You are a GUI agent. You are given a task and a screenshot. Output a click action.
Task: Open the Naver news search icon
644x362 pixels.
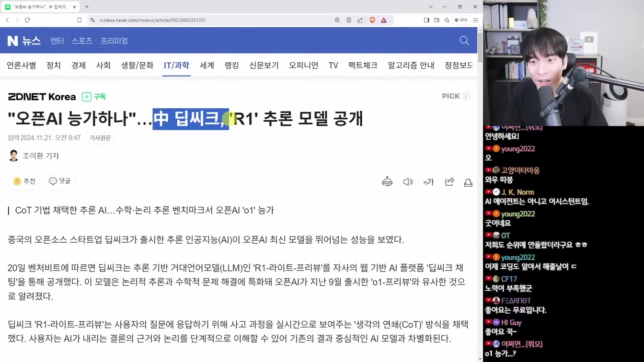tap(464, 41)
